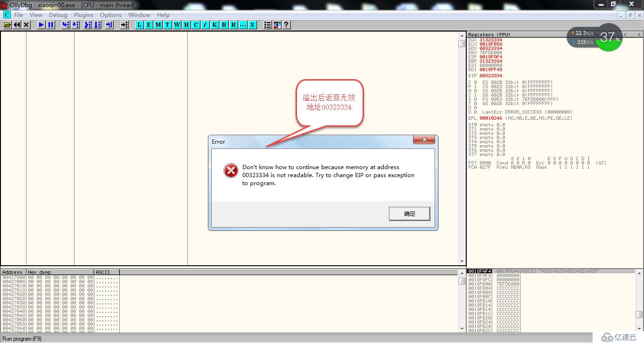Open Threads window with T button
The width and height of the screenshot is (644, 343).
click(168, 25)
